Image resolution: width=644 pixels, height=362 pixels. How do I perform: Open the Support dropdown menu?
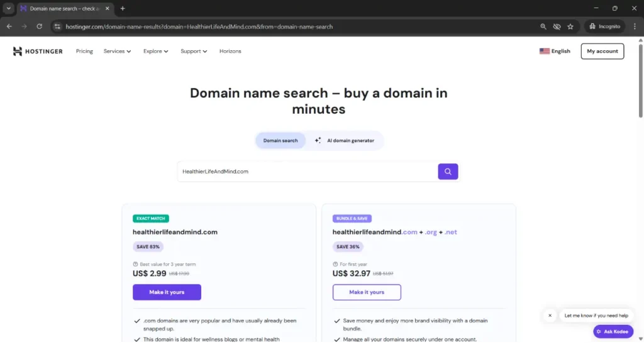coord(194,52)
